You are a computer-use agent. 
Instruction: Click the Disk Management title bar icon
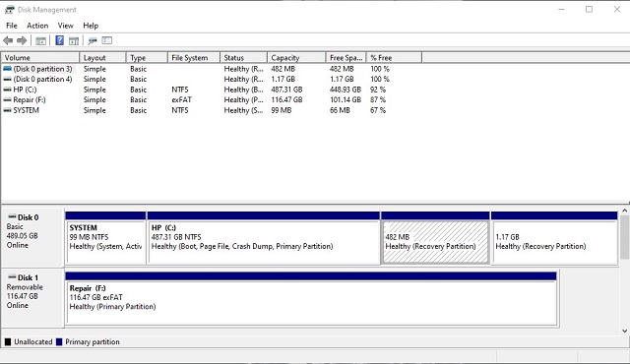point(10,10)
